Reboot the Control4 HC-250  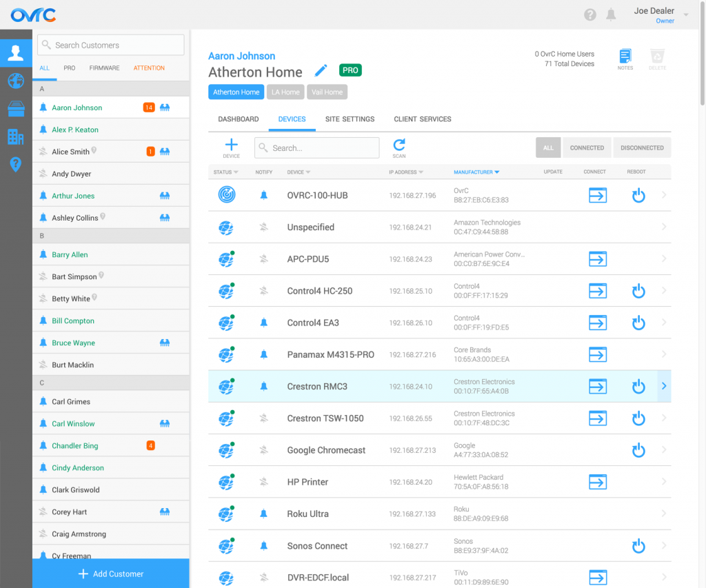click(638, 291)
